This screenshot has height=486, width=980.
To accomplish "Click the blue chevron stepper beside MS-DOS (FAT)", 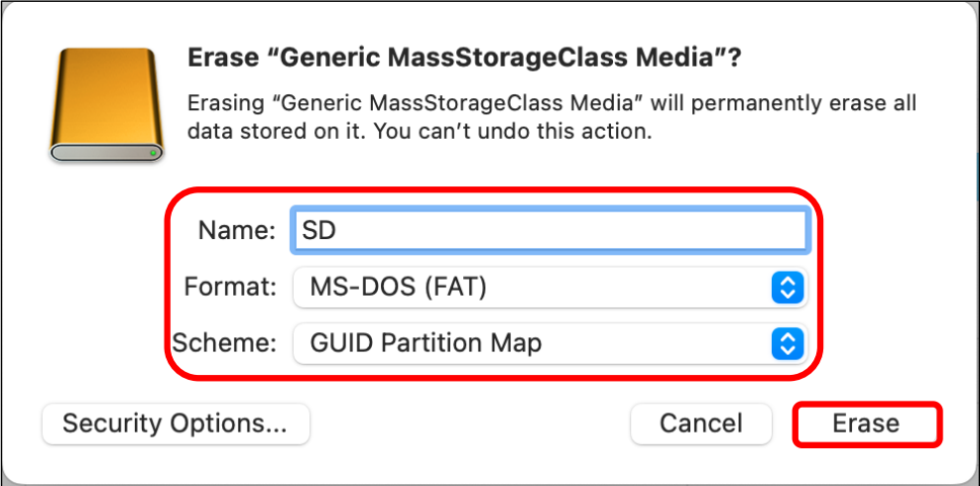I will coord(788,288).
